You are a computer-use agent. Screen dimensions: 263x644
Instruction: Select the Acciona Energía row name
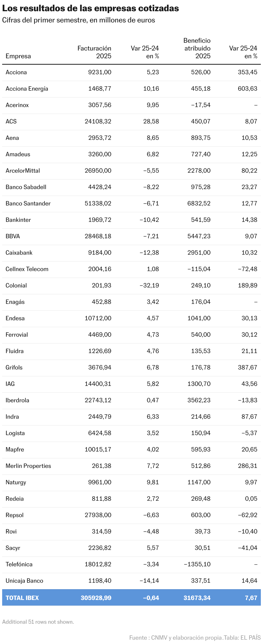(x=27, y=89)
